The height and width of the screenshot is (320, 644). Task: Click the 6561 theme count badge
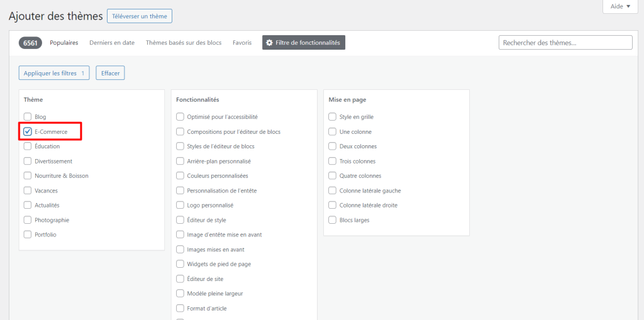pos(30,43)
